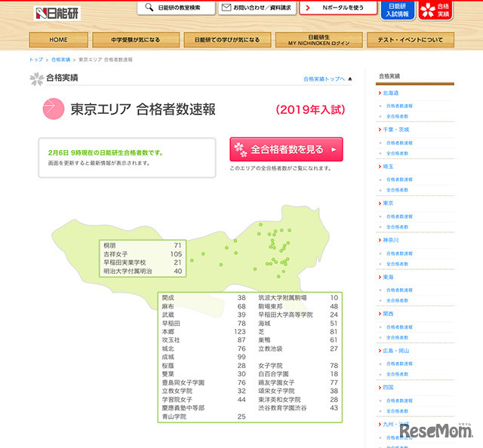This screenshot has width=483, height=448.
Task: Click the 吉祥女子 row showing 105
Action: [143, 254]
